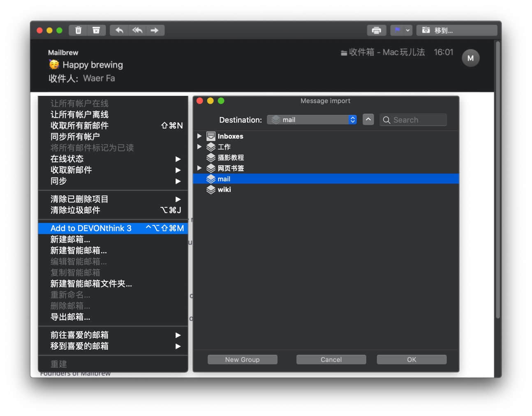Click the New Group button
532x416 pixels.
coord(243,360)
